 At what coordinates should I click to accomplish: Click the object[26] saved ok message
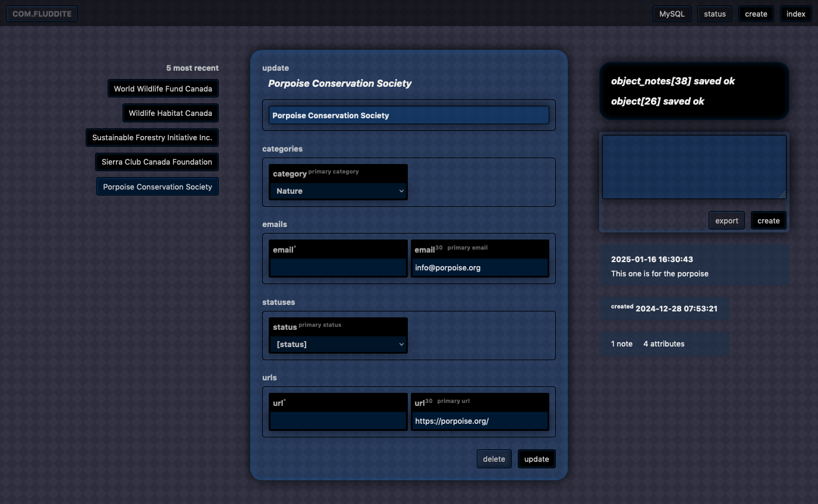pyautogui.click(x=657, y=101)
